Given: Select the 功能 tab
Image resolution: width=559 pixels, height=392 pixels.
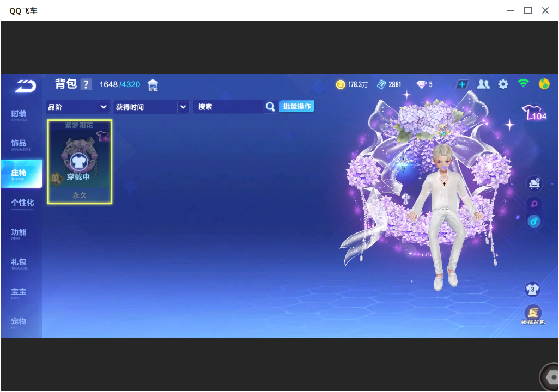Looking at the screenshot, I should click(x=19, y=234).
